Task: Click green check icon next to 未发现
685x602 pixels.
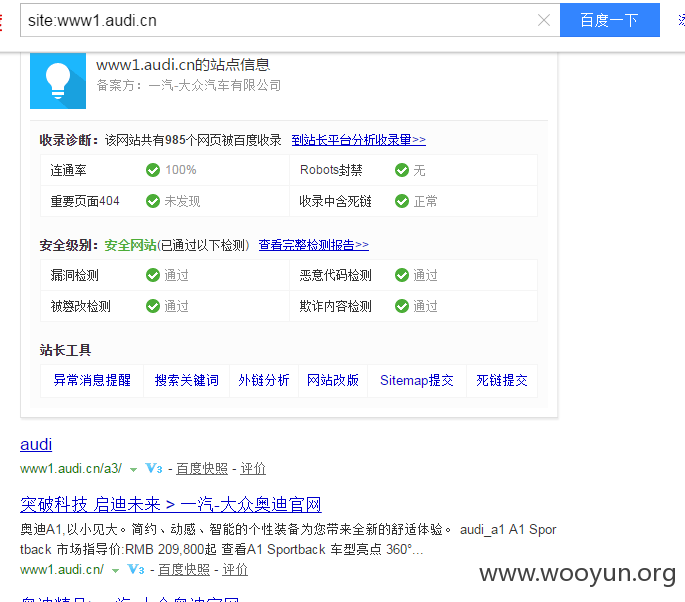Action: pyautogui.click(x=153, y=201)
